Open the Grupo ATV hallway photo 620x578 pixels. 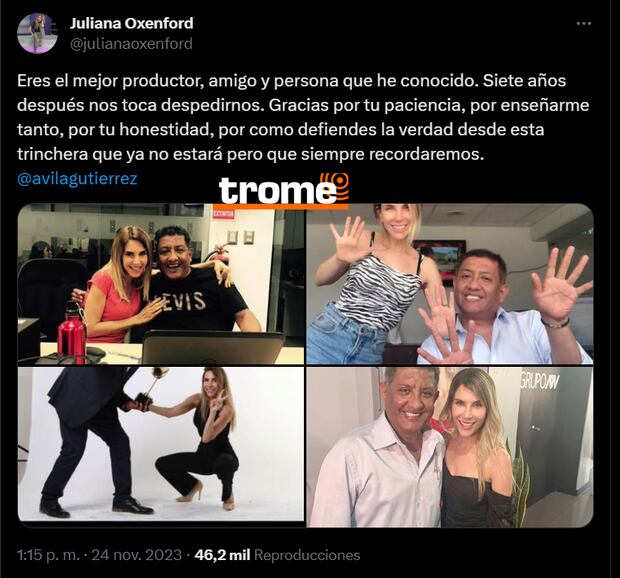click(450, 447)
